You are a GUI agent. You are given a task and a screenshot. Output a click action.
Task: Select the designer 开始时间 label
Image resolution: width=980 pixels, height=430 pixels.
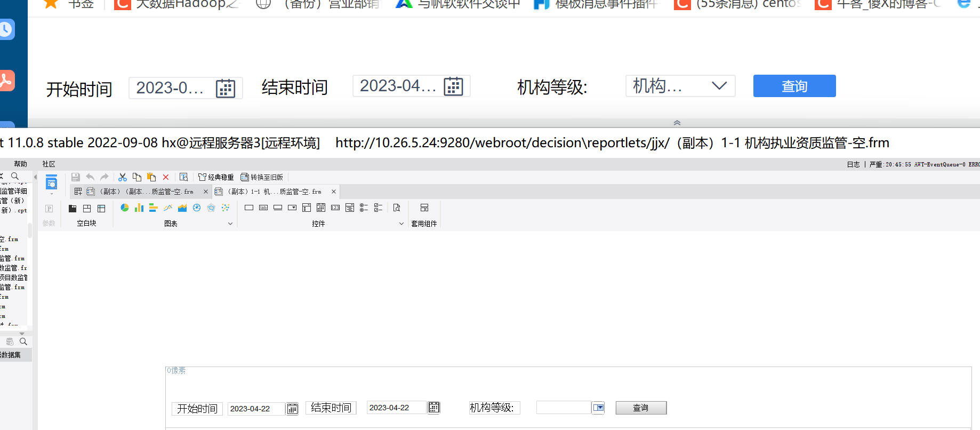[197, 409]
